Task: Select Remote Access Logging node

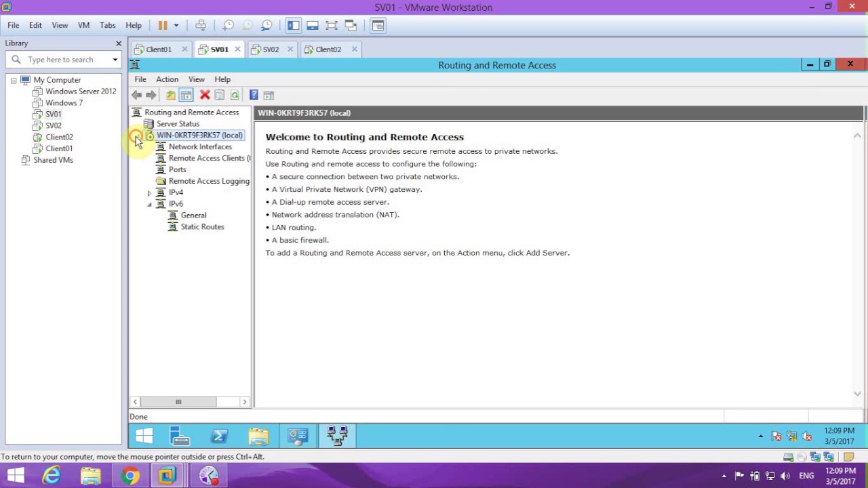Action: tap(209, 182)
